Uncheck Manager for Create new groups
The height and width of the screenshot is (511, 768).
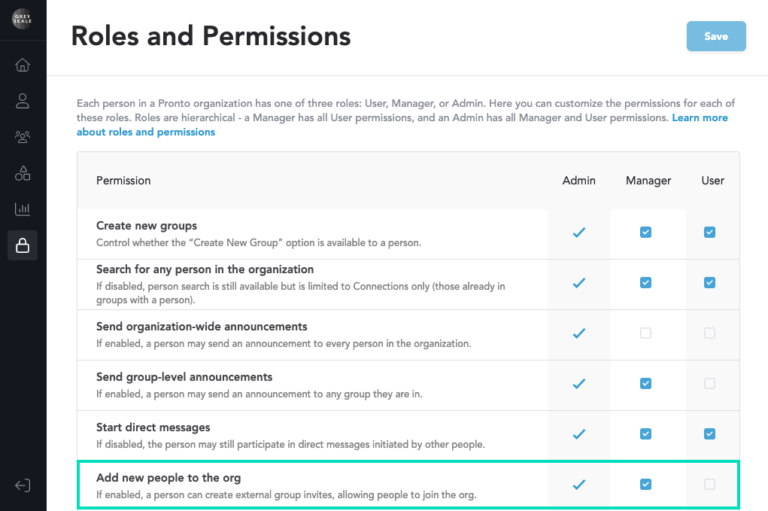coord(646,232)
